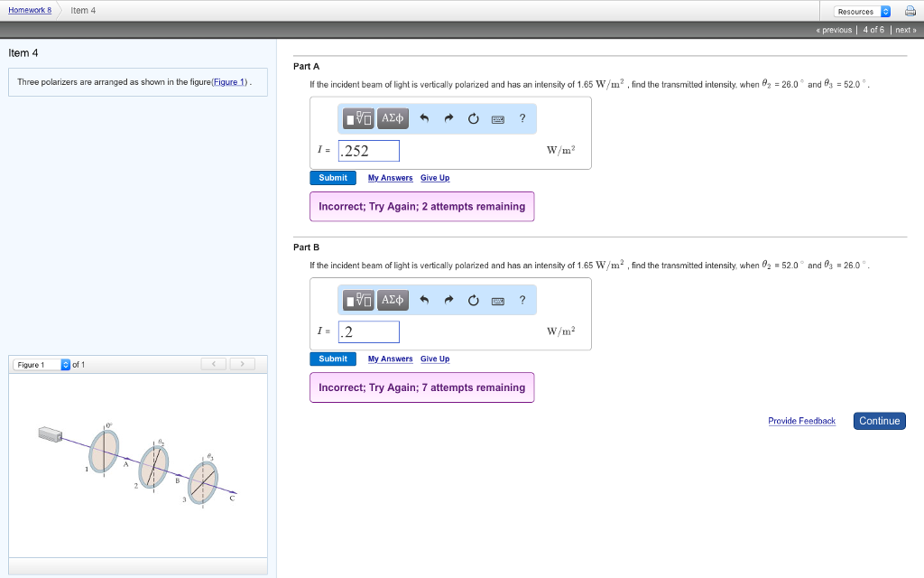
Task: Click the Part A intensity input field
Action: 369,151
